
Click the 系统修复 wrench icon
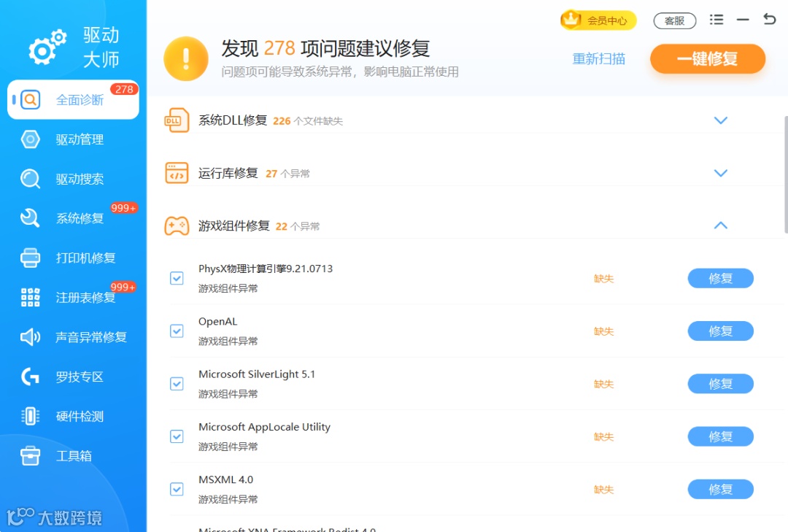[x=30, y=218]
